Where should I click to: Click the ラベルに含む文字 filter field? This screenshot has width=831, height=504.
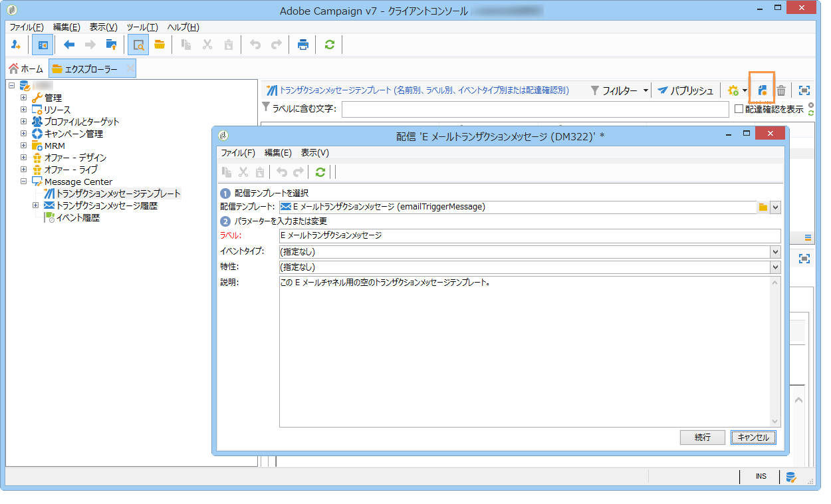point(535,109)
